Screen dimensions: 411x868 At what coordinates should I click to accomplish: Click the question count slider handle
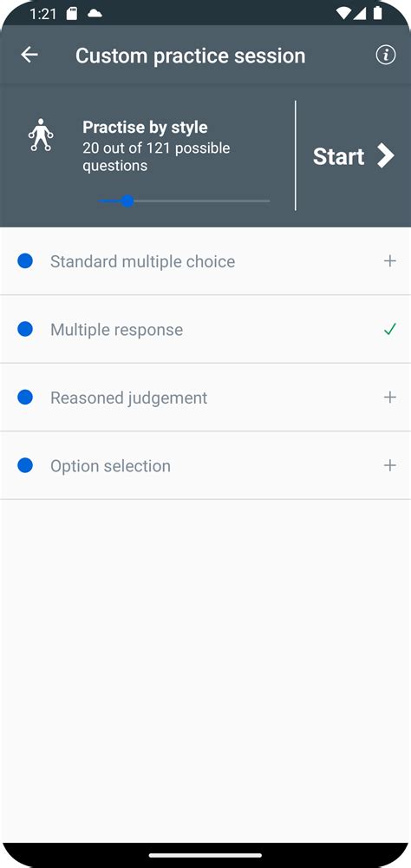click(127, 201)
